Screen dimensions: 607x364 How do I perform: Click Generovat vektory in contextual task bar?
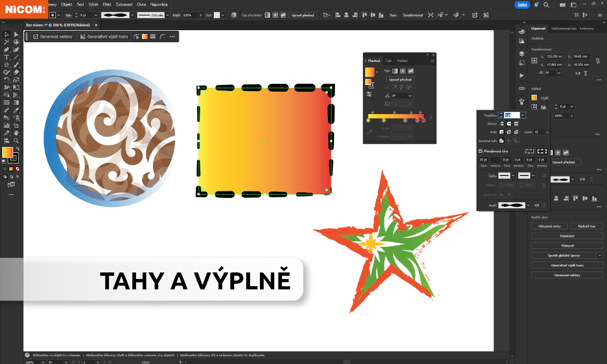[x=53, y=36]
